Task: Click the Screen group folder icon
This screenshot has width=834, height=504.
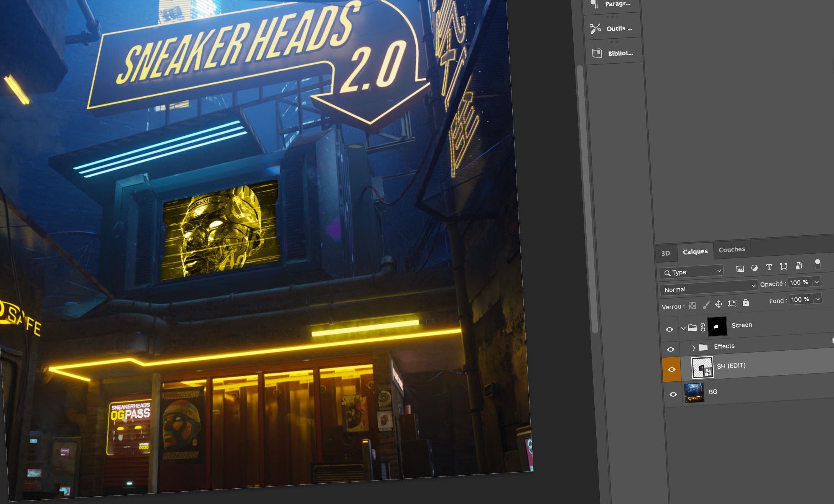Action: tap(692, 328)
